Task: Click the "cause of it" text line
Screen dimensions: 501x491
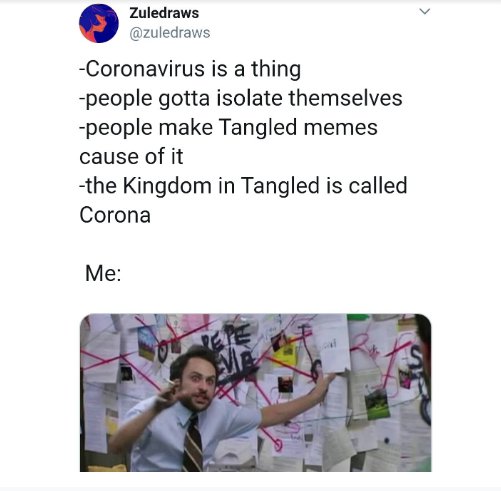Action: [x=131, y=157]
